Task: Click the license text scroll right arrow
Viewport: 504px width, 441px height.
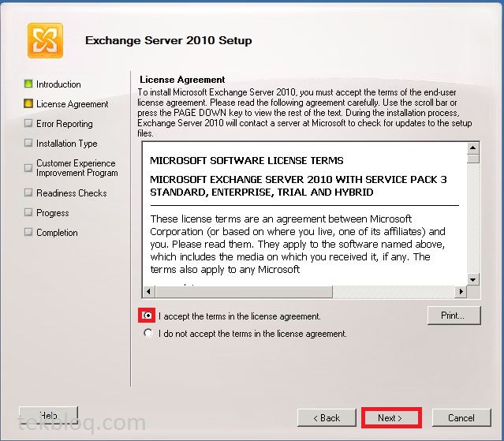Action: tap(461, 292)
